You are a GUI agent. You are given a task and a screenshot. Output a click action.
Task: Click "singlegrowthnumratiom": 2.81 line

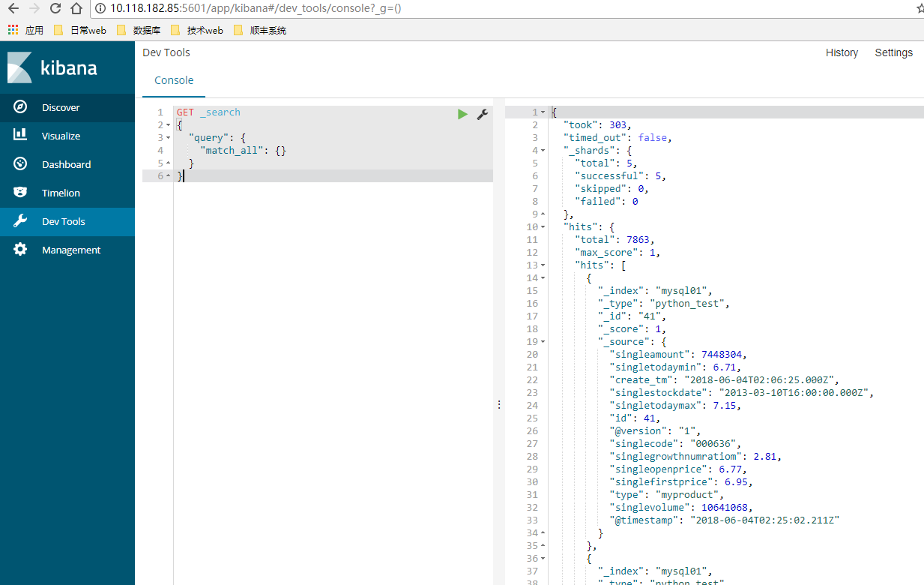coord(695,456)
